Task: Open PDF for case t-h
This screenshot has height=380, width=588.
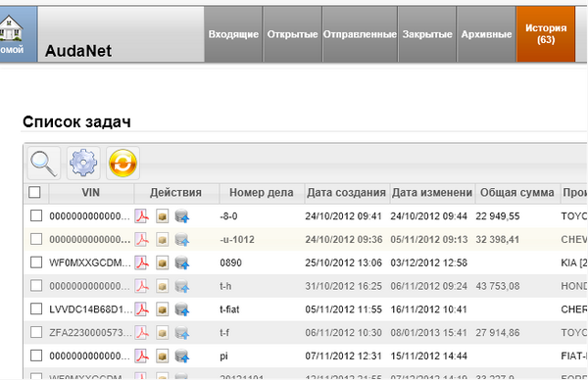Action: click(141, 286)
